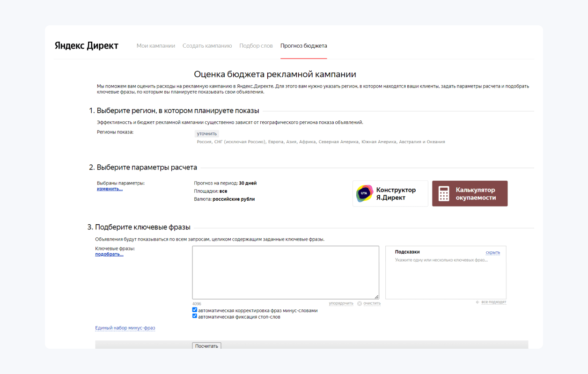
Task: Click the Прогноз на период: 30 дней text
Action: tap(225, 183)
